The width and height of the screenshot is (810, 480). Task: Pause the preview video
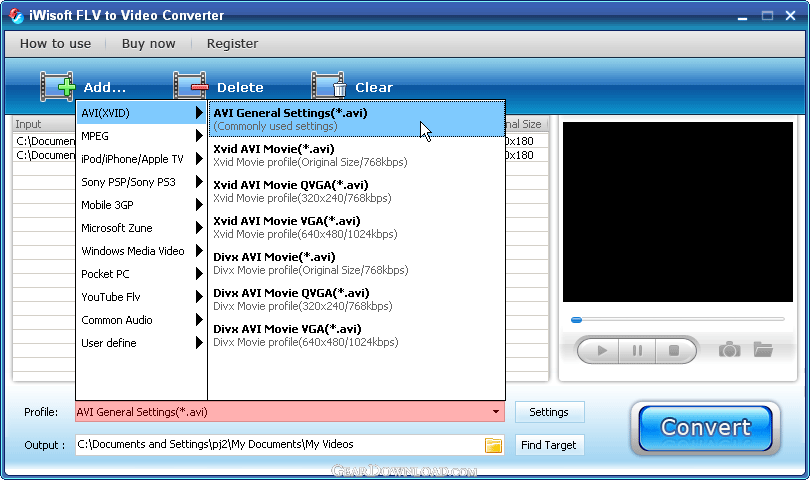pos(637,351)
